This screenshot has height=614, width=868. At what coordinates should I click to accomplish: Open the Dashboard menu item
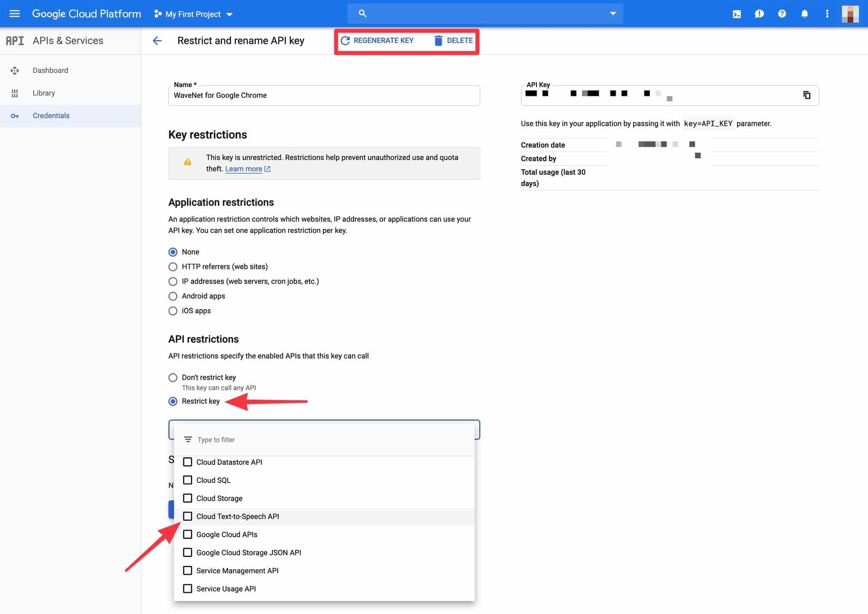click(70, 70)
